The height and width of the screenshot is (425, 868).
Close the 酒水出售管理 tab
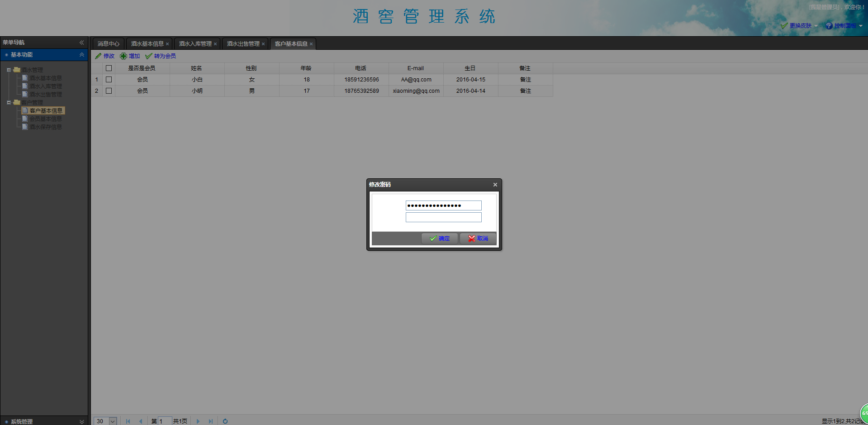(x=263, y=44)
